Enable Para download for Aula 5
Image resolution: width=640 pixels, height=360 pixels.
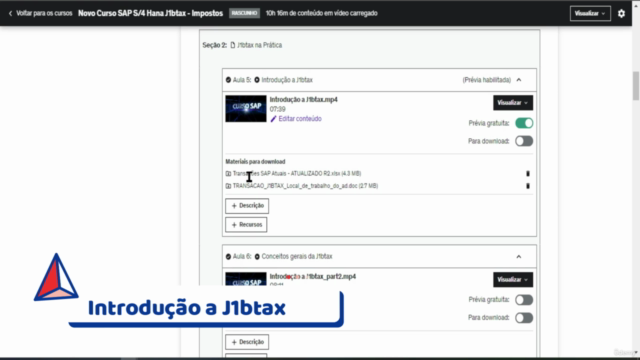point(524,141)
